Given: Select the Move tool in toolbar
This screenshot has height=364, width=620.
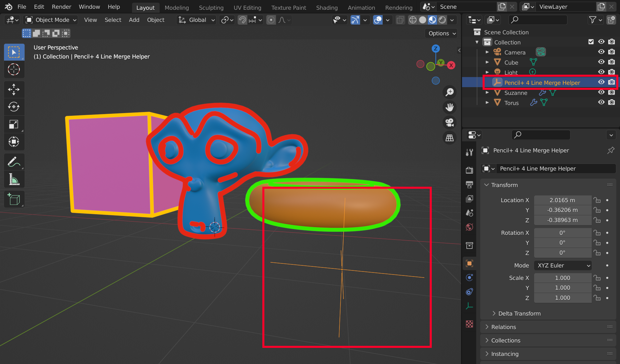Looking at the screenshot, I should pos(14,89).
